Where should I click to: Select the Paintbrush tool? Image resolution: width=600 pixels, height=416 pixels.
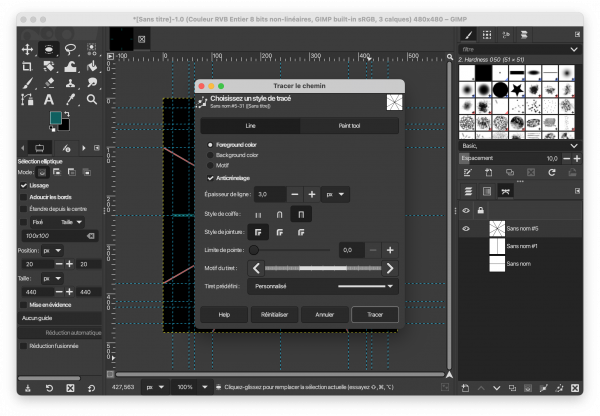coord(27,83)
